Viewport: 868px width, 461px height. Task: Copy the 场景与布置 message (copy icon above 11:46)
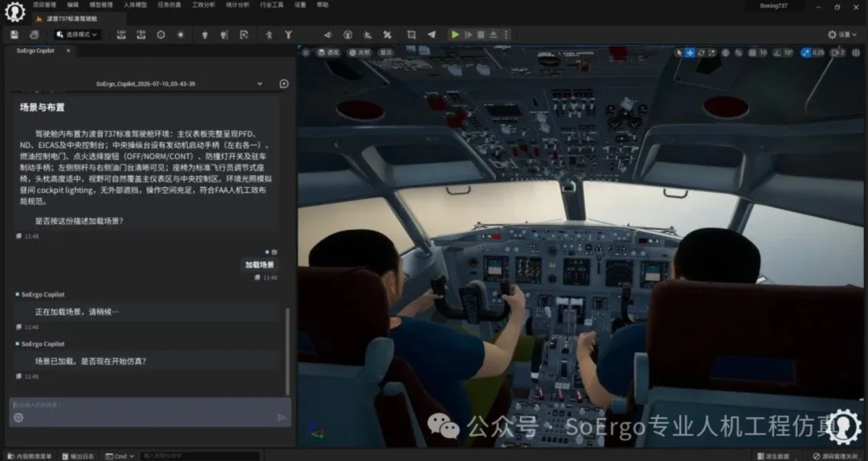tap(18, 236)
